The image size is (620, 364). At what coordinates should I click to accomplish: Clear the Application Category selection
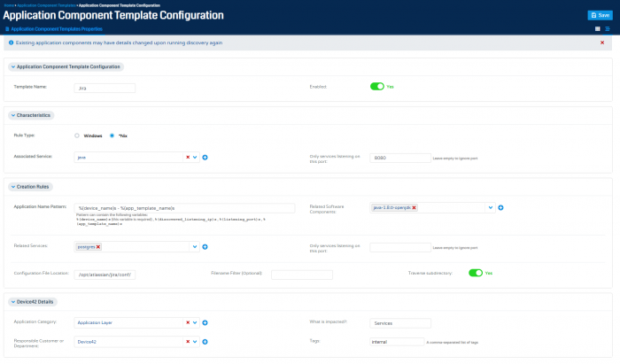point(188,322)
